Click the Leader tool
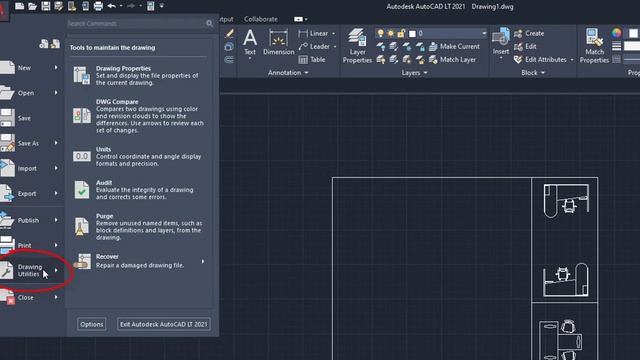 point(314,47)
